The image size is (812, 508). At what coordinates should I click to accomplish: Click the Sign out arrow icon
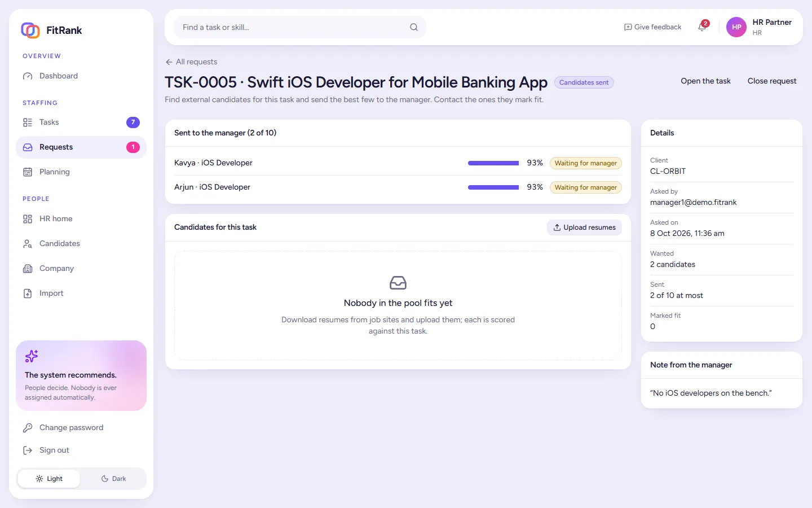pos(28,450)
